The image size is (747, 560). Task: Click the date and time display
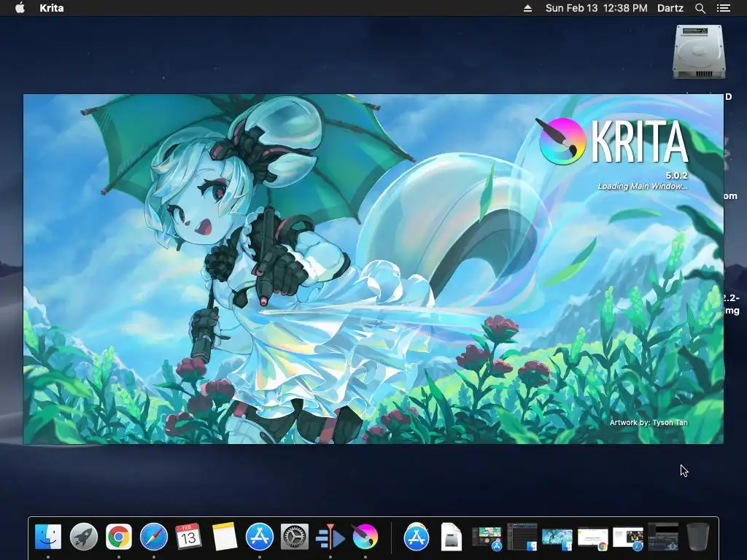[596, 8]
